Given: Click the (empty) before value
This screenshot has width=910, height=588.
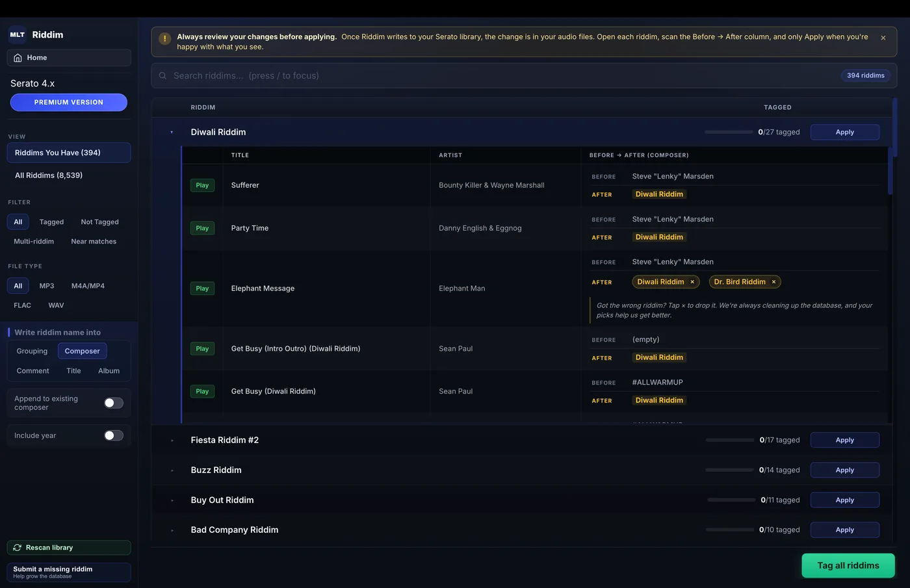Looking at the screenshot, I should click(x=645, y=339).
